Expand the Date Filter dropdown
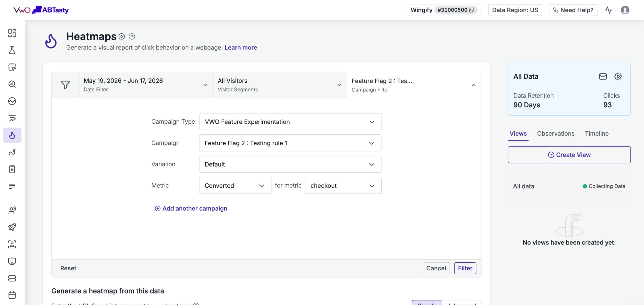Viewport: 644px width, 305px height. click(146, 85)
